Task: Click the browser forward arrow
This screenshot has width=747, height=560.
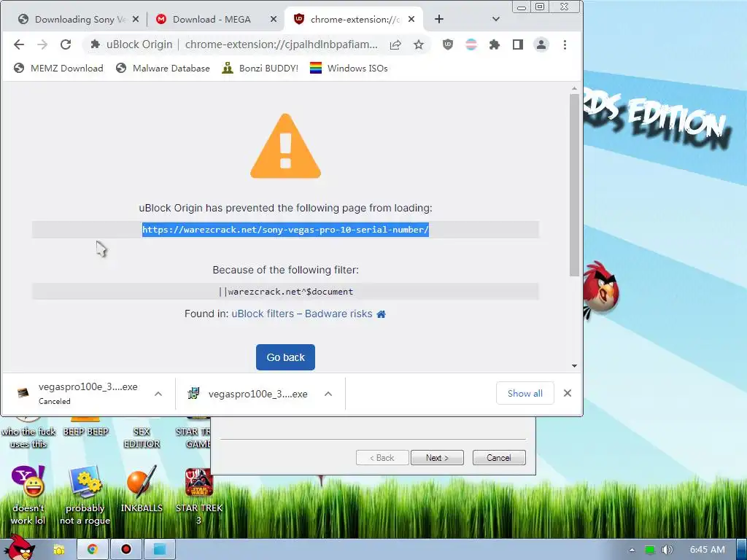Action: pos(42,44)
